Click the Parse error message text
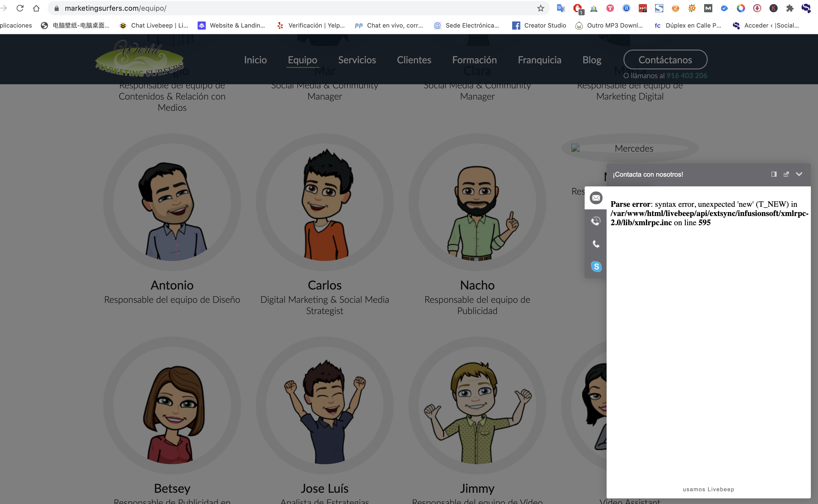818x504 pixels. tap(709, 213)
